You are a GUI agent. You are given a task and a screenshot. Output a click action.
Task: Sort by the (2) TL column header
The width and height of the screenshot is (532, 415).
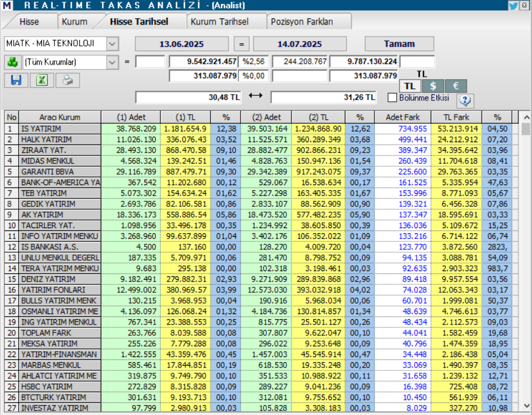[x=318, y=118]
